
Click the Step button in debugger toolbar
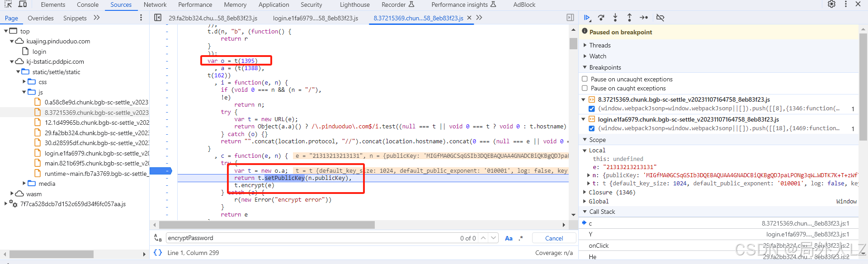click(x=644, y=18)
